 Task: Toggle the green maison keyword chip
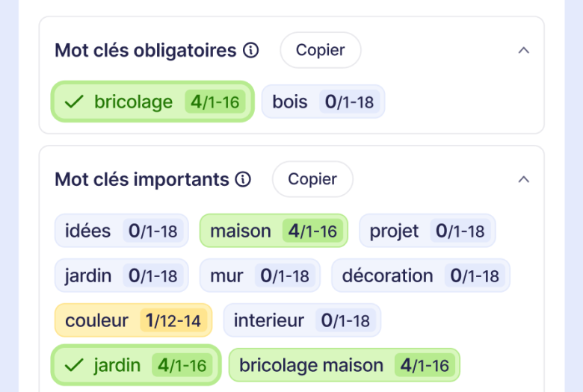pyautogui.click(x=274, y=231)
